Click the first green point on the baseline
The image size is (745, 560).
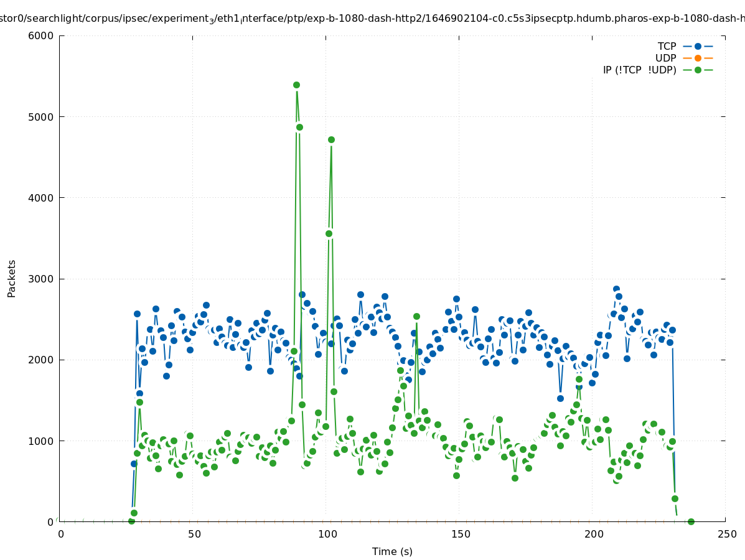131,521
